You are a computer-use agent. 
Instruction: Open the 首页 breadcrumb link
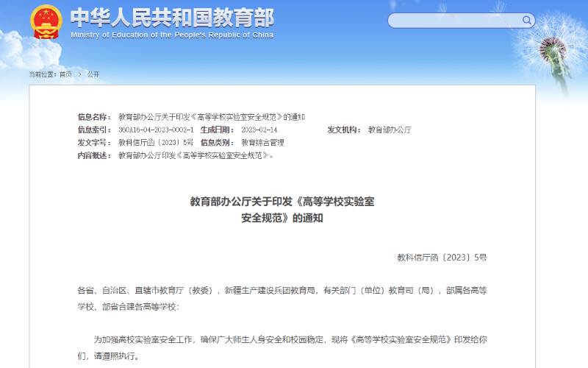click(x=65, y=74)
